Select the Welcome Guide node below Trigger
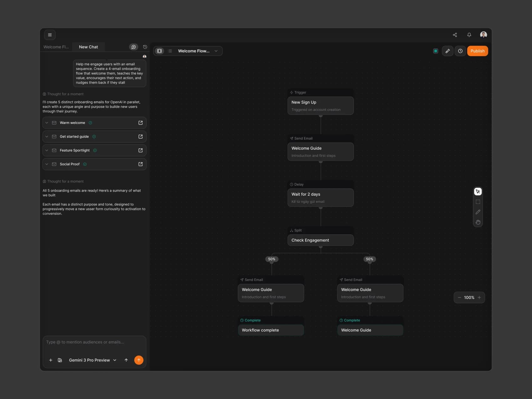The height and width of the screenshot is (399, 532). click(320, 151)
